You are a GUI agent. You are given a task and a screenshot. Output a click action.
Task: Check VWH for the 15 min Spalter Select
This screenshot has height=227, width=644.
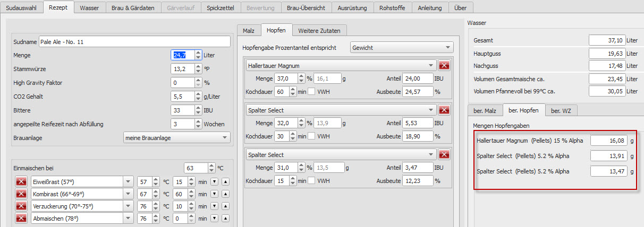pyautogui.click(x=311, y=181)
